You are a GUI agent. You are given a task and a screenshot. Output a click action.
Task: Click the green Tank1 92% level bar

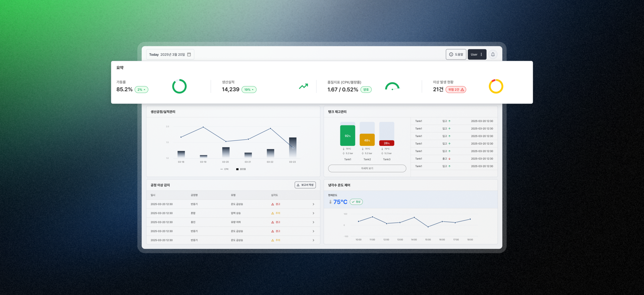[x=348, y=135]
